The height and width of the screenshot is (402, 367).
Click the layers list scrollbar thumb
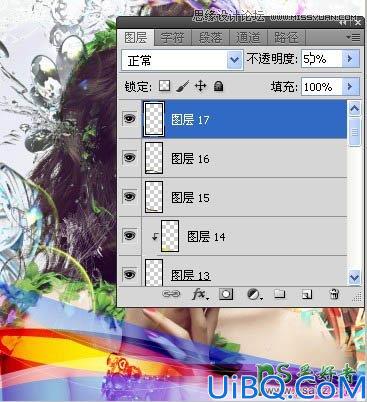354,132
